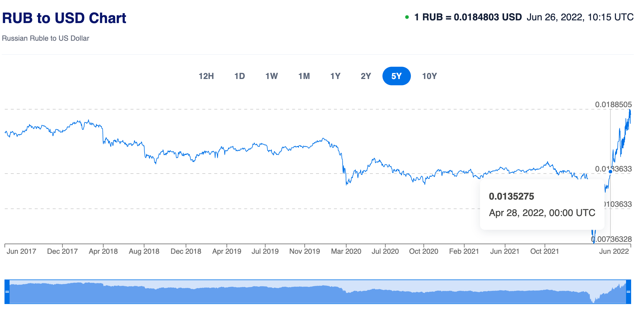Click the Mar 2020 axis label
Image resolution: width=644 pixels, height=316 pixels.
click(346, 251)
